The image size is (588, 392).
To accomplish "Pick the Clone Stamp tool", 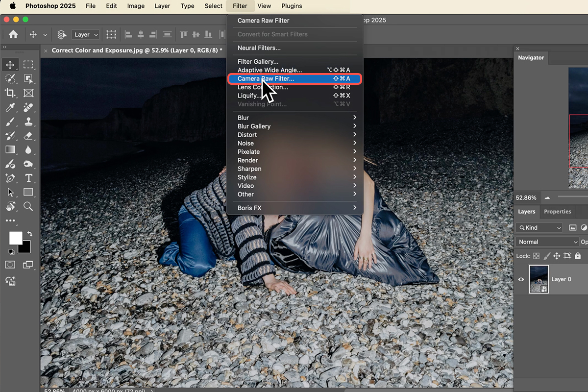I will [x=28, y=122].
